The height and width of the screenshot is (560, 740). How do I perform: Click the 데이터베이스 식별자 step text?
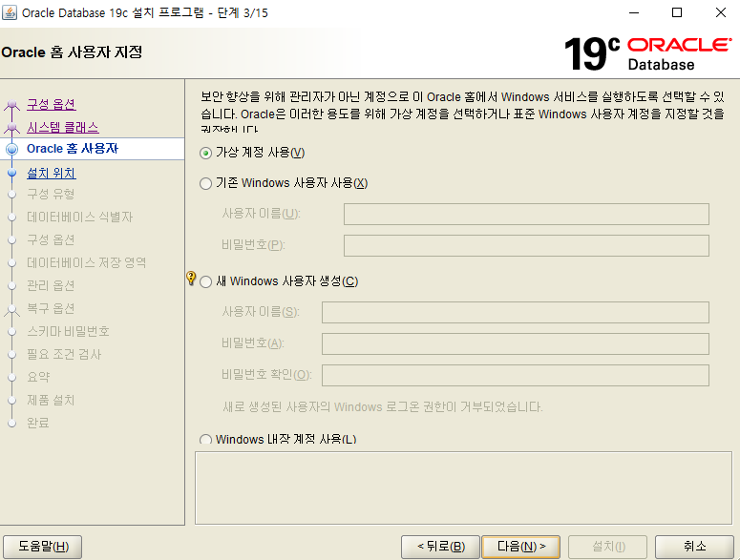point(80,217)
